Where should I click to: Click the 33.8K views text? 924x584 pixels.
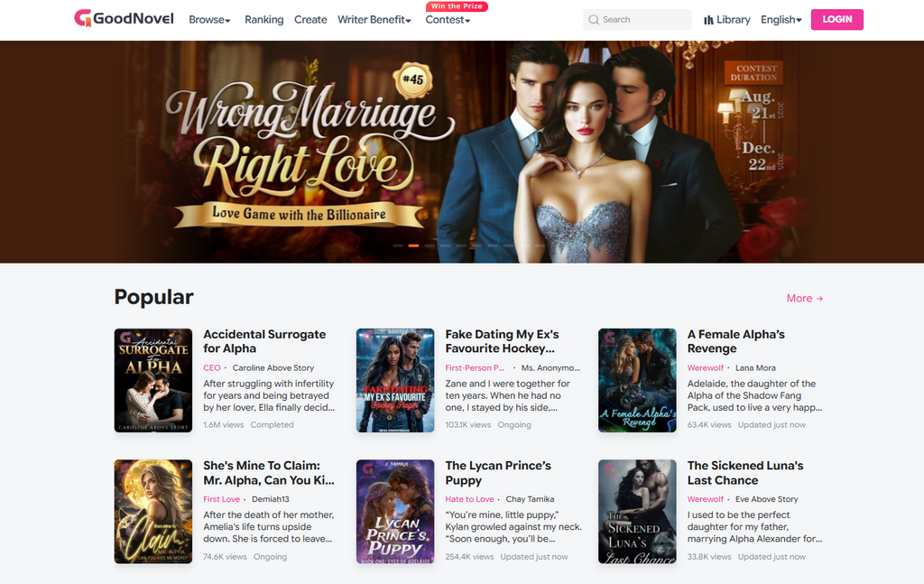[709, 557]
